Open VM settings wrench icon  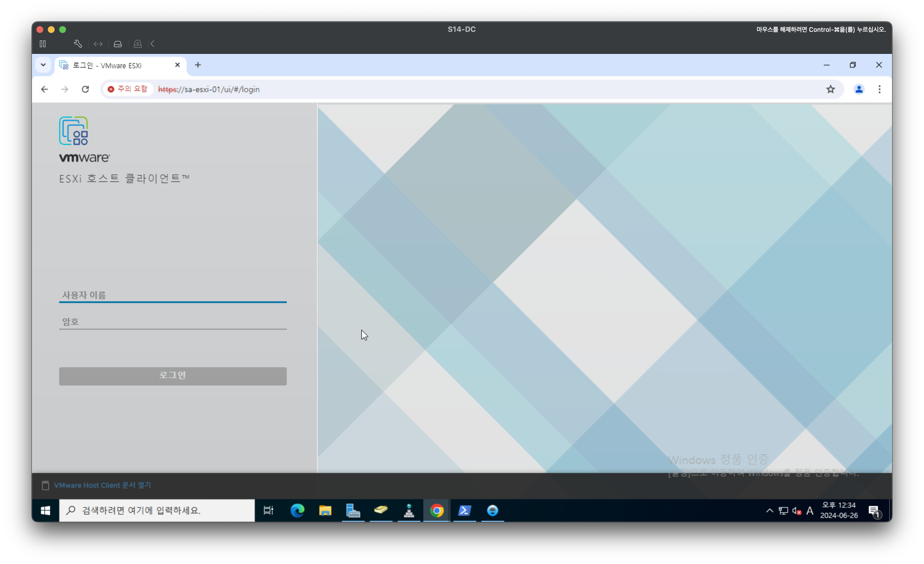click(78, 44)
